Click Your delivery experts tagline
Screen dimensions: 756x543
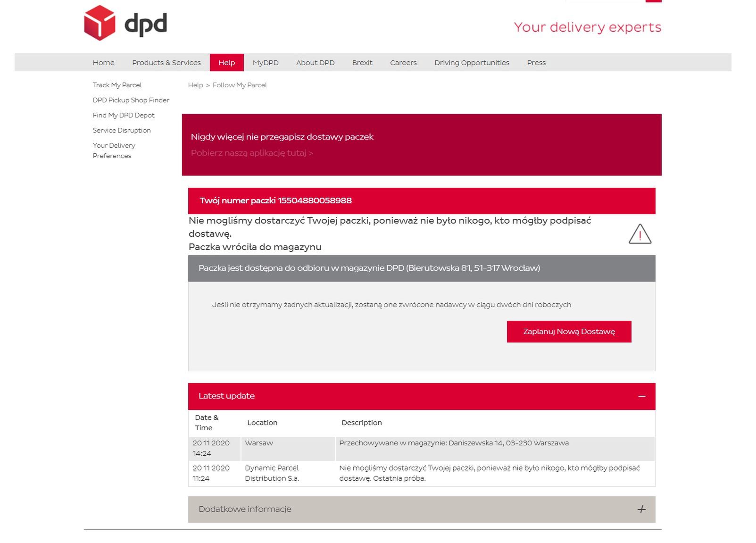[588, 27]
